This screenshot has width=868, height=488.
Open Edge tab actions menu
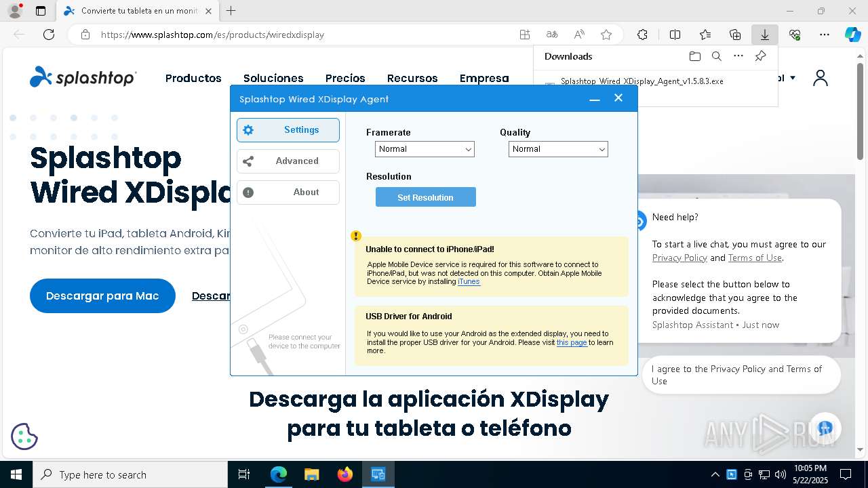pyautogui.click(x=41, y=11)
